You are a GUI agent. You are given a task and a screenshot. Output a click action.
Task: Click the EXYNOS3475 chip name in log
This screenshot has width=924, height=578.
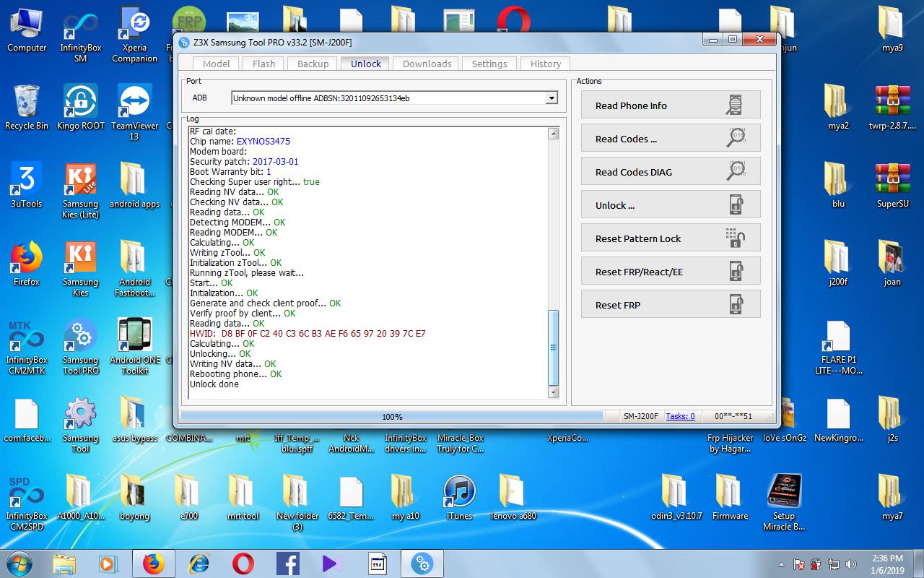[263, 142]
